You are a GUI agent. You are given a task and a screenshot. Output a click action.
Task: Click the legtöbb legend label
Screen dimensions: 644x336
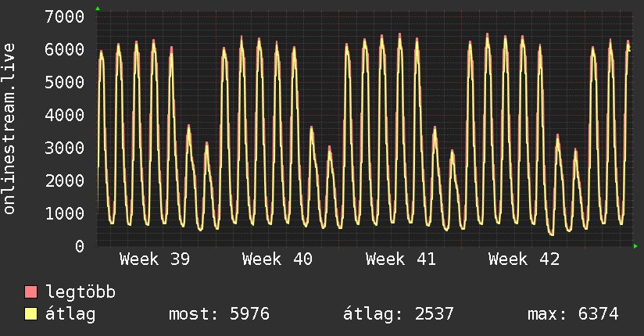tap(80, 291)
